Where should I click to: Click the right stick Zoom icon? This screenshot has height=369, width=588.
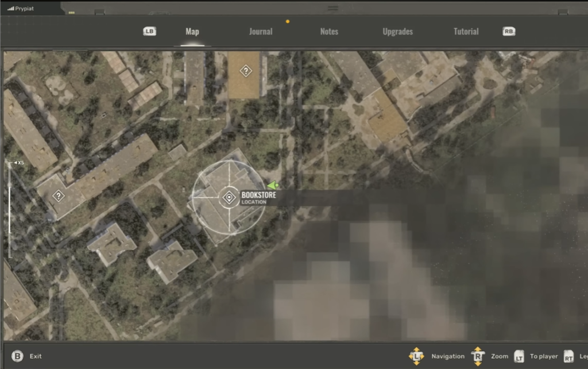tap(478, 356)
